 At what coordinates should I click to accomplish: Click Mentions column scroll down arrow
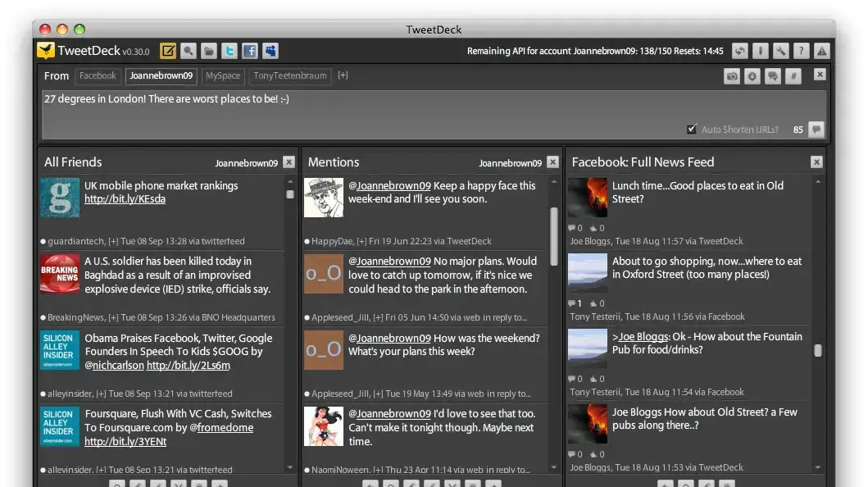coord(553,467)
